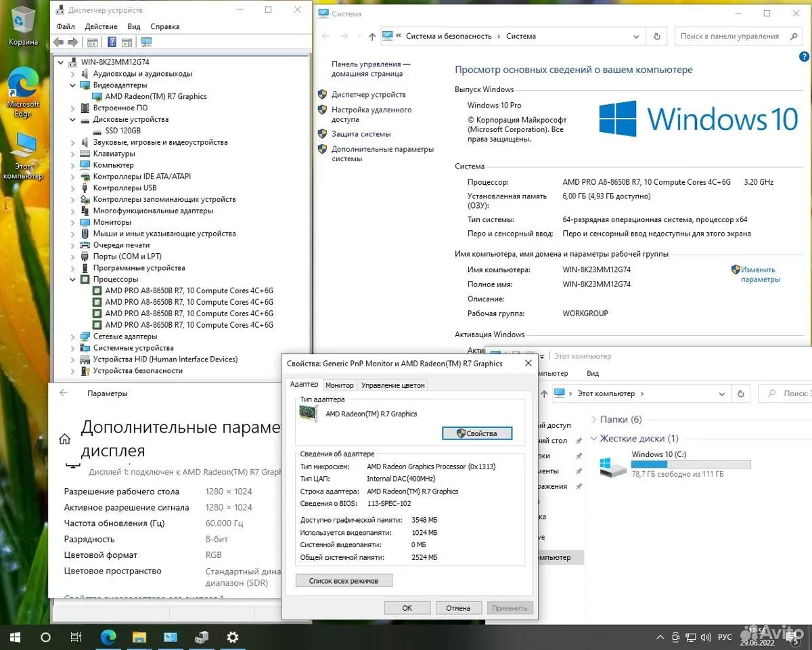
Task: Expand the 'Сетевые адаптеры' node
Action: click(73, 337)
